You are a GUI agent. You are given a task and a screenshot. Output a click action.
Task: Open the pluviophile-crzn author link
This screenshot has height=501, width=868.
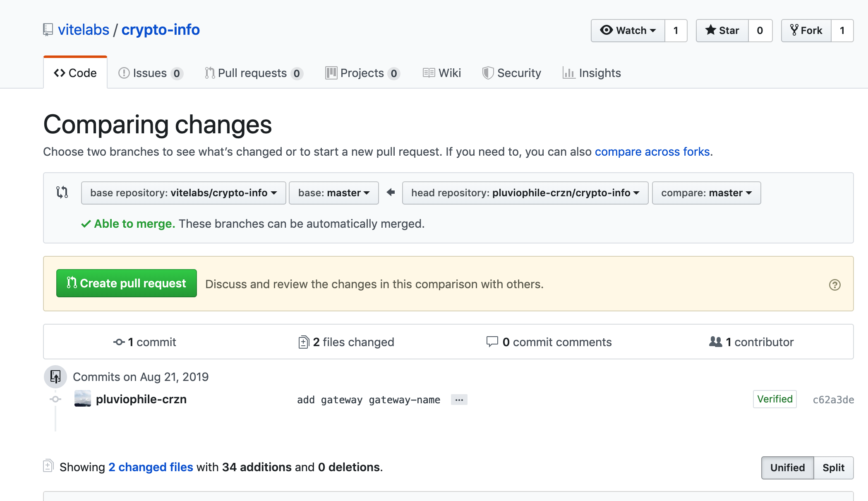click(x=141, y=399)
